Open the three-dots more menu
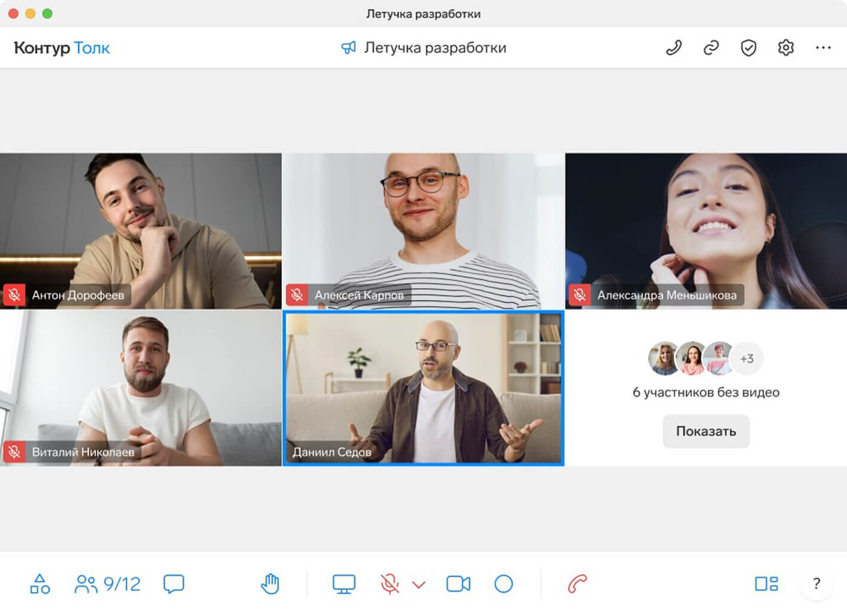The width and height of the screenshot is (847, 616). 823,48
